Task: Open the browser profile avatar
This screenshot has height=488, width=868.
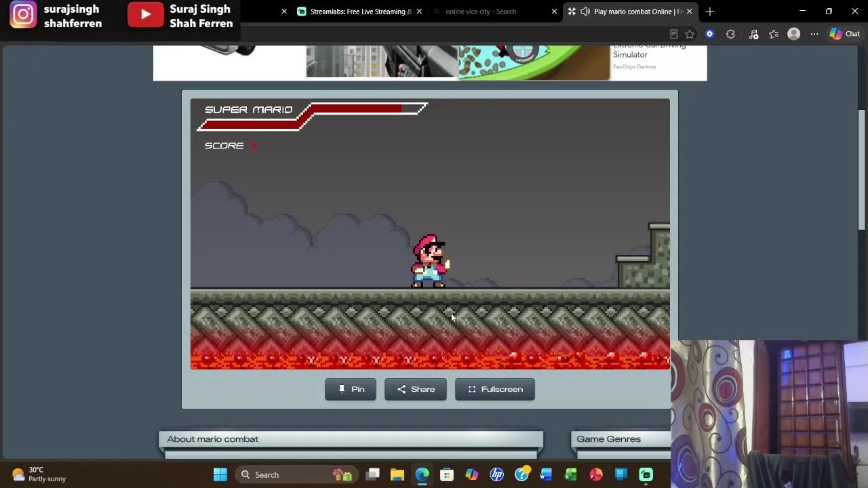Action: [x=793, y=34]
